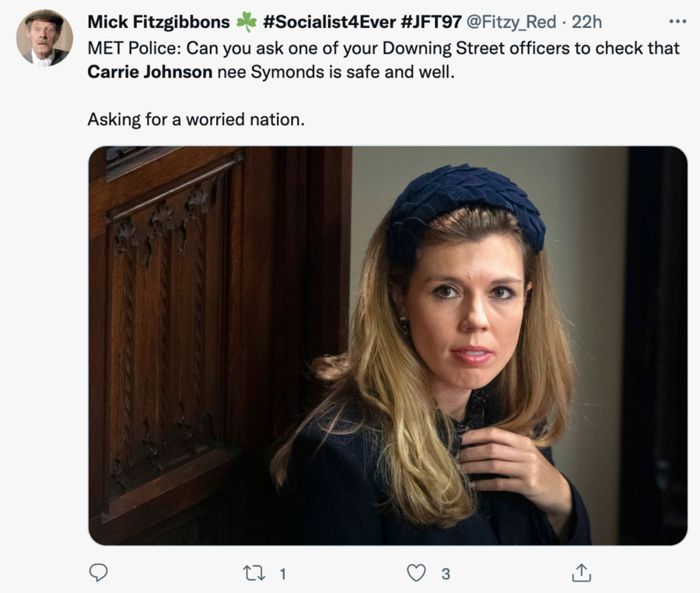700x593 pixels.
Task: Open the share tweet icon menu
Action: (x=581, y=574)
